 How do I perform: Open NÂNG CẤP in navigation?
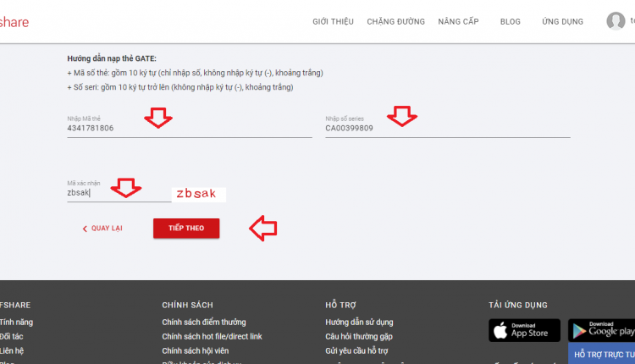[458, 21]
